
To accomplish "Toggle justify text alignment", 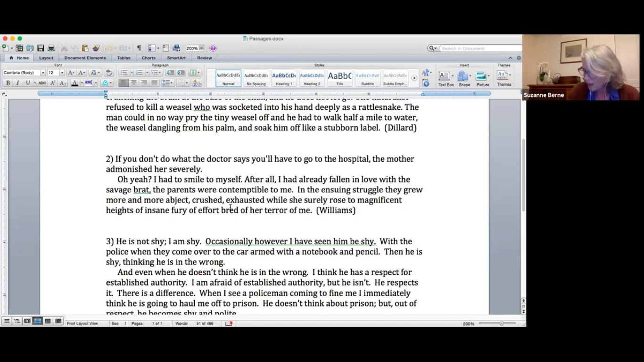I will pos(154,83).
